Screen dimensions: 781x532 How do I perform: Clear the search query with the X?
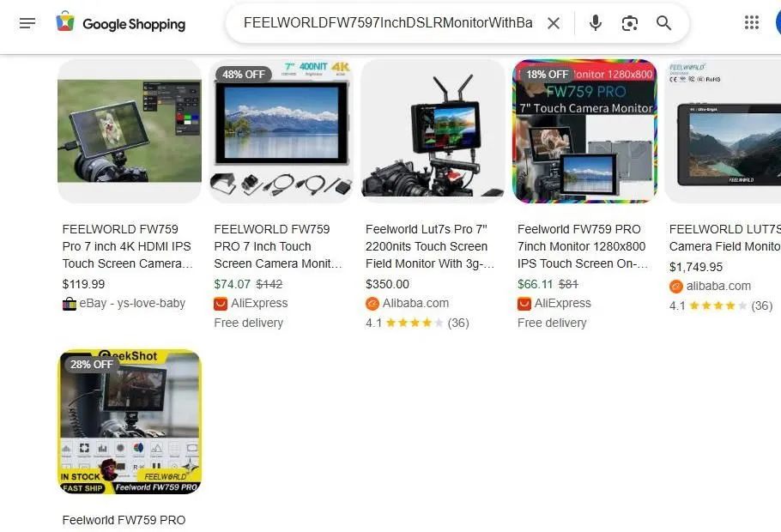[554, 23]
